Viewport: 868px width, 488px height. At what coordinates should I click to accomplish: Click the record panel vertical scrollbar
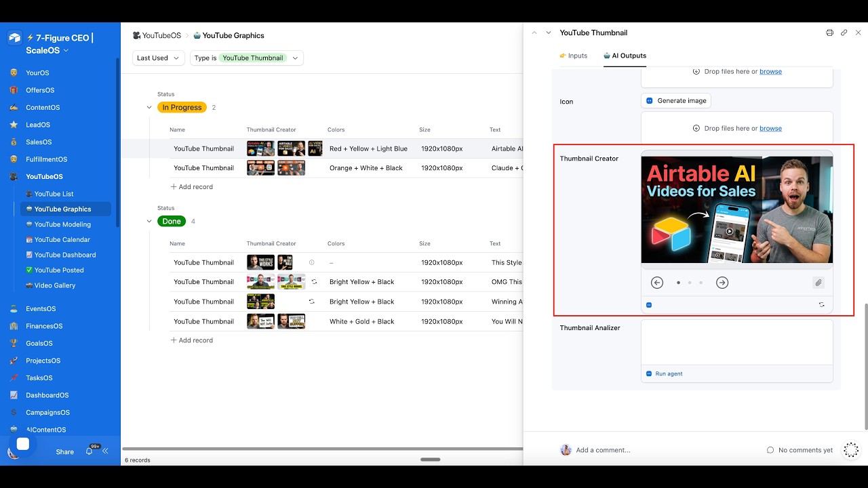pos(865,366)
